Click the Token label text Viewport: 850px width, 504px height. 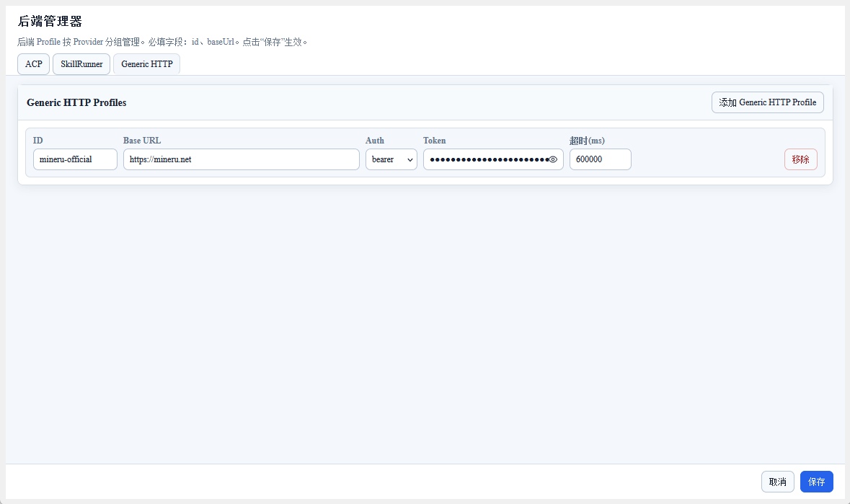434,141
